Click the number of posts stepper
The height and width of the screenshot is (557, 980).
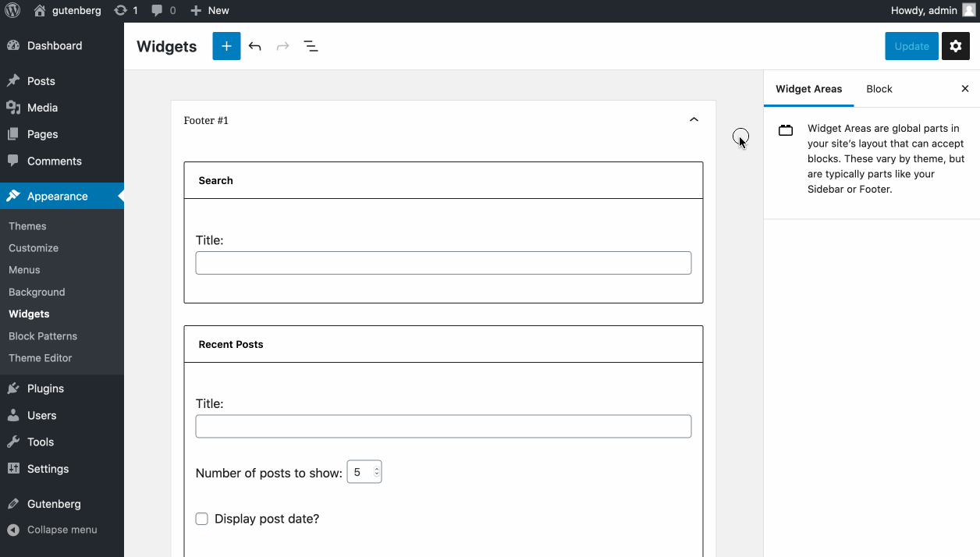[377, 472]
